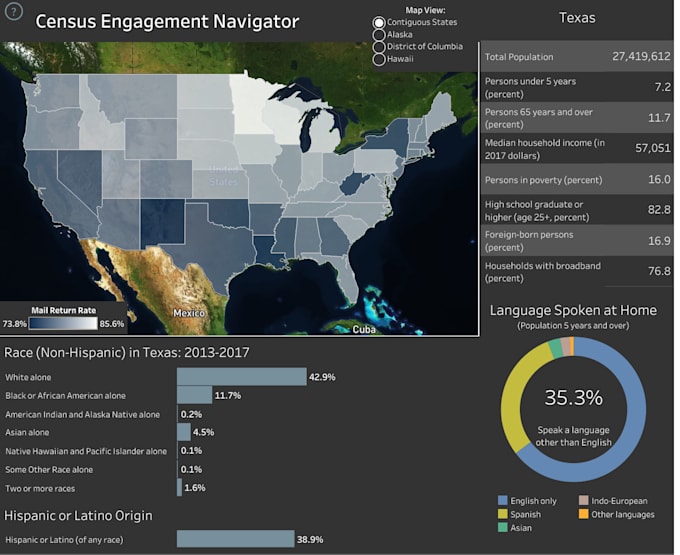Click the Texas state on the map
The image size is (680, 555).
pos(217,247)
